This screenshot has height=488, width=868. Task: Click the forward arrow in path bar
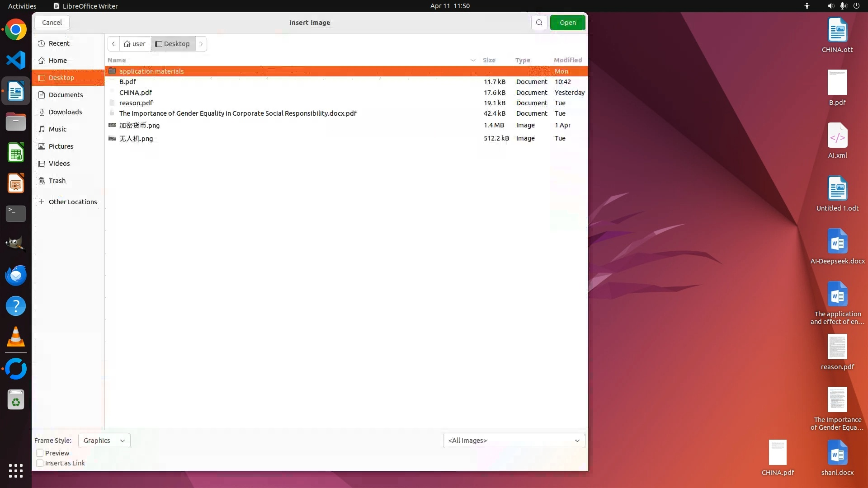[201, 44]
